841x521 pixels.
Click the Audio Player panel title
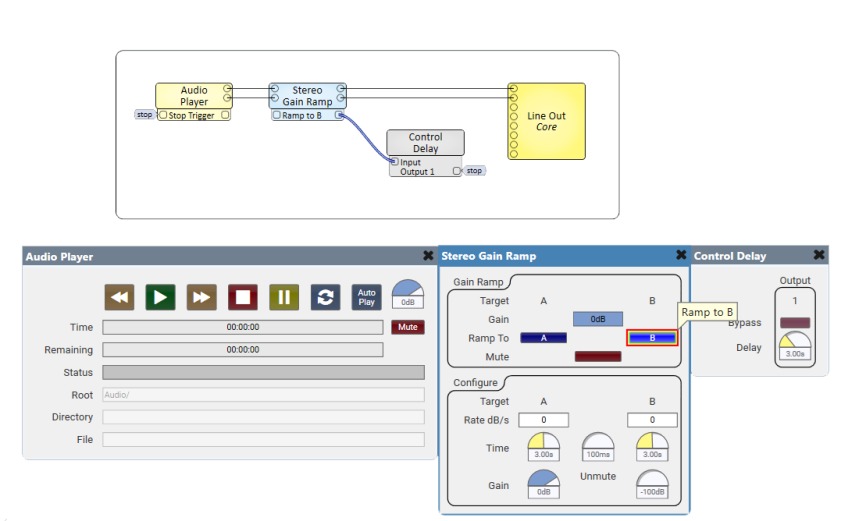click(x=60, y=256)
